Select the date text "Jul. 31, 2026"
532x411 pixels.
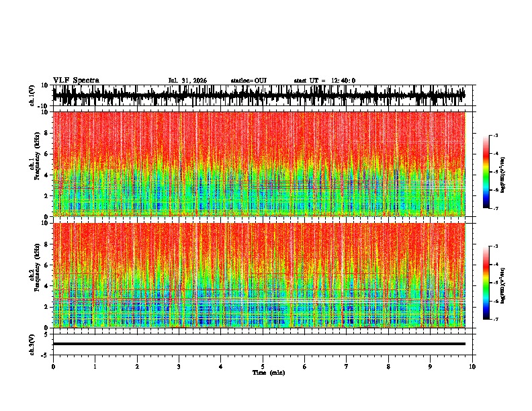point(187,81)
